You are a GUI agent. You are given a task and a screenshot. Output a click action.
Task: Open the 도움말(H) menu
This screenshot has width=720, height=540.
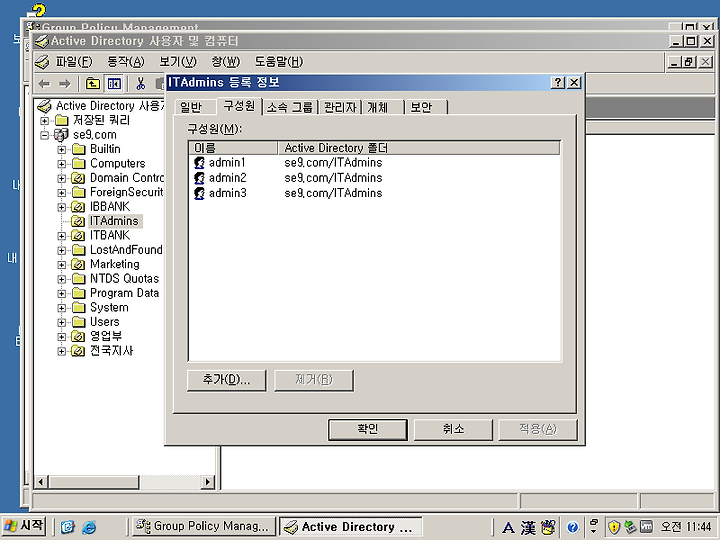pyautogui.click(x=279, y=62)
